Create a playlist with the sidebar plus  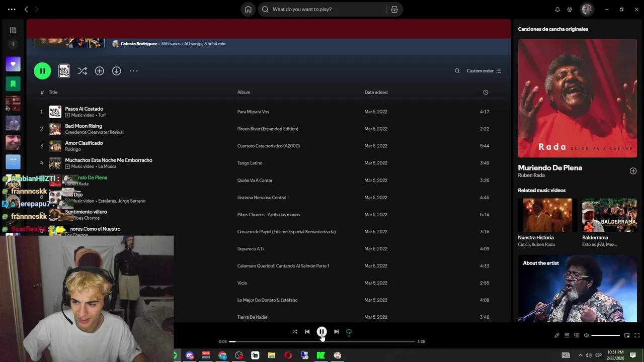point(13,44)
